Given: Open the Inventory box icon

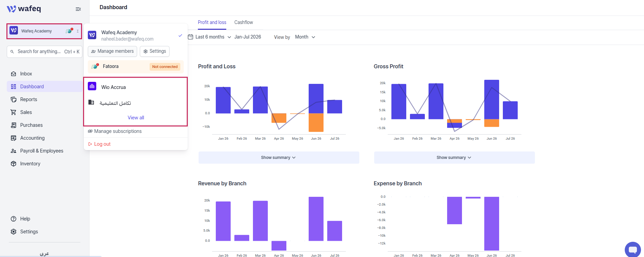Looking at the screenshot, I should click(14, 164).
